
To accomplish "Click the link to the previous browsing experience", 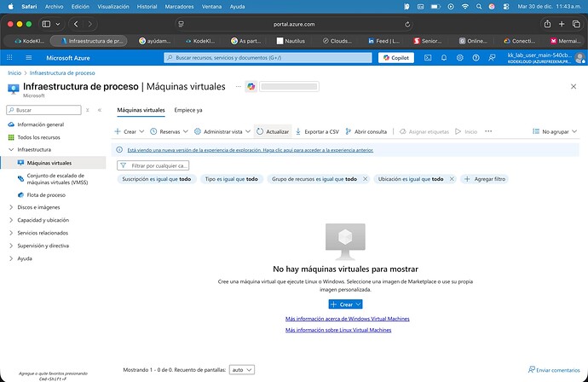I will pyautogui.click(x=251, y=150).
